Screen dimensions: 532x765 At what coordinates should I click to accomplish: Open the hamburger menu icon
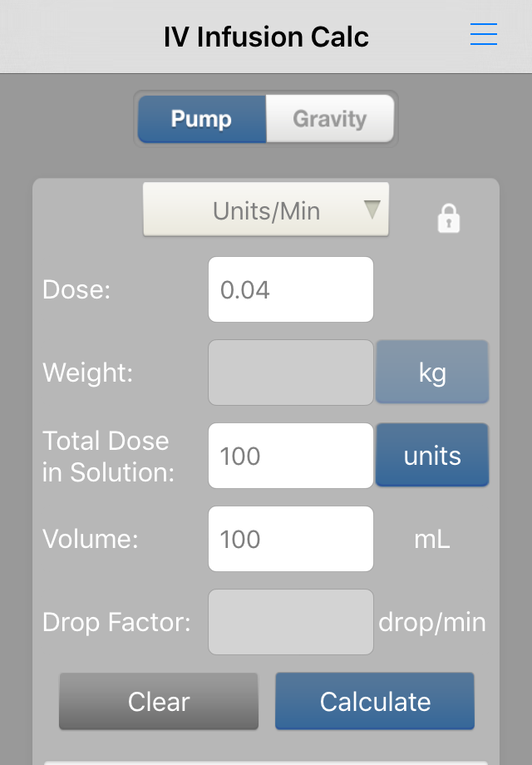pos(483,34)
